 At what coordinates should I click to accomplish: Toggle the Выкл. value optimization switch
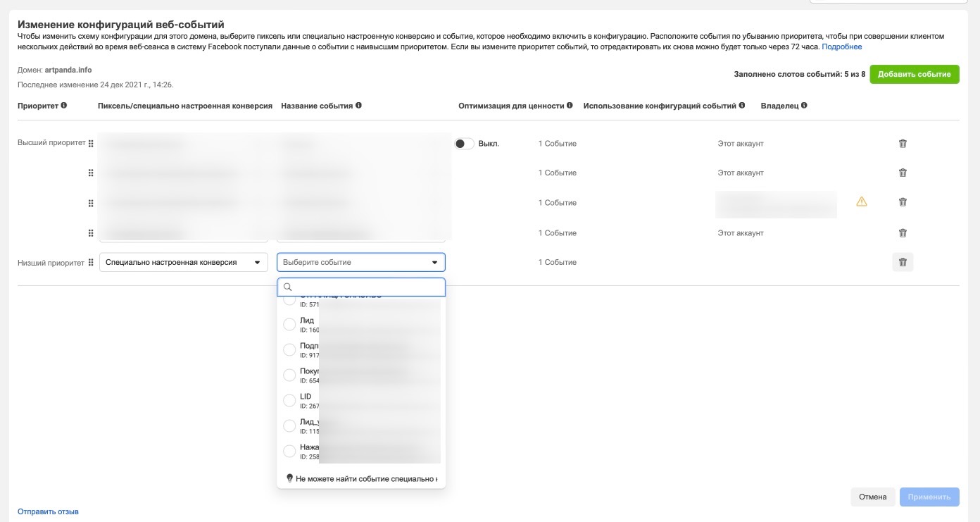pos(464,143)
